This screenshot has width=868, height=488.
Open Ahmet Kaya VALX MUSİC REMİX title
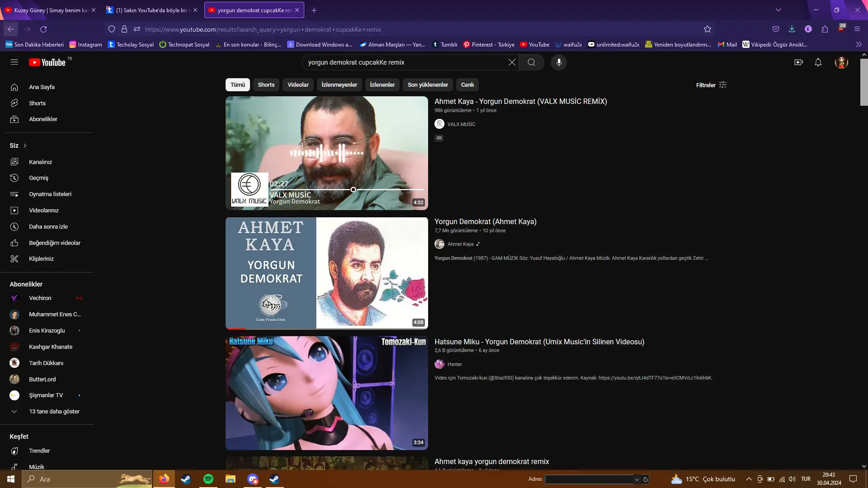pyautogui.click(x=521, y=102)
